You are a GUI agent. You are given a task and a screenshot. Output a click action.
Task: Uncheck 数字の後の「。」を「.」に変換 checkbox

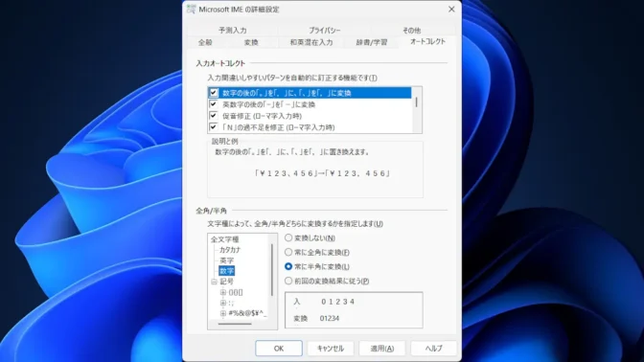[x=213, y=93]
